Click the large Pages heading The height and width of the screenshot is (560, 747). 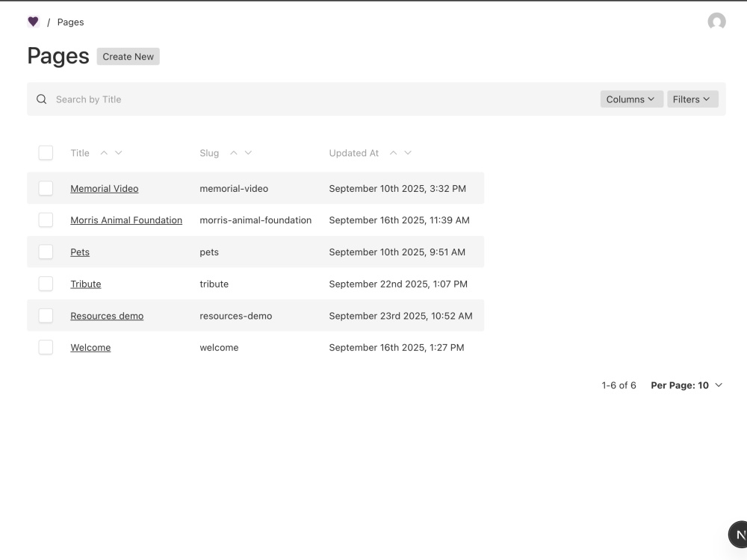[x=58, y=56]
